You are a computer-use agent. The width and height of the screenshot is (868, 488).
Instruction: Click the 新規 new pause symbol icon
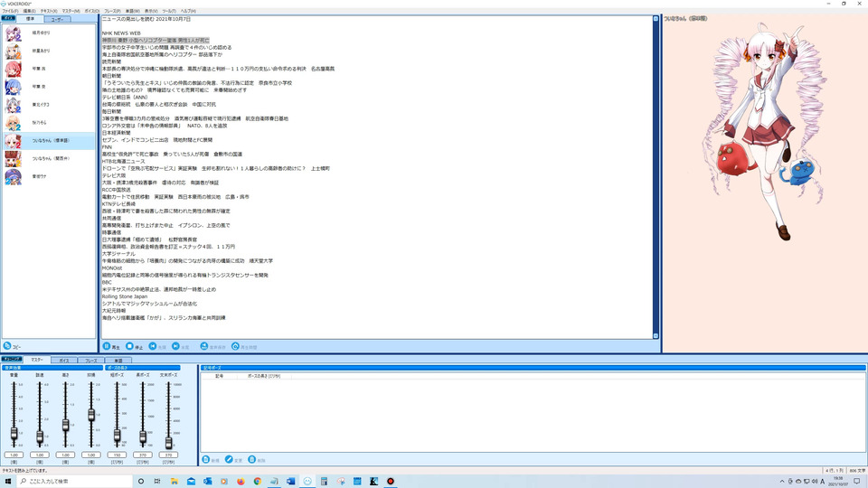pos(206,460)
